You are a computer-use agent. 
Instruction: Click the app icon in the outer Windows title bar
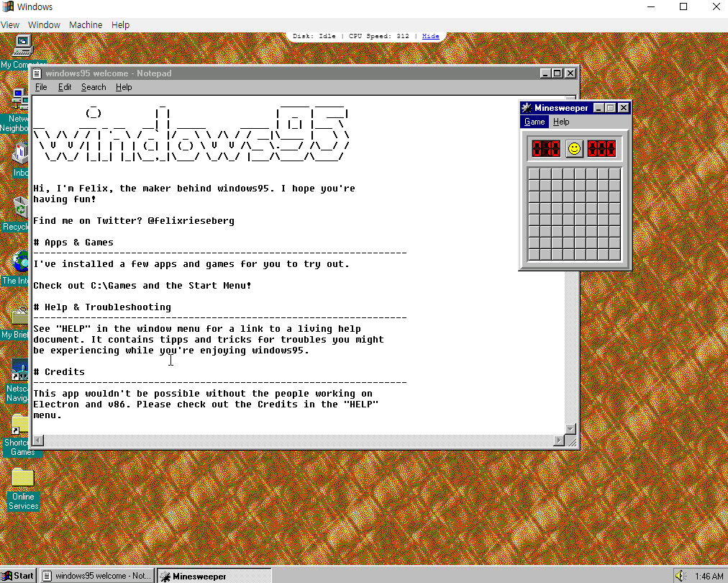pyautogui.click(x=7, y=6)
